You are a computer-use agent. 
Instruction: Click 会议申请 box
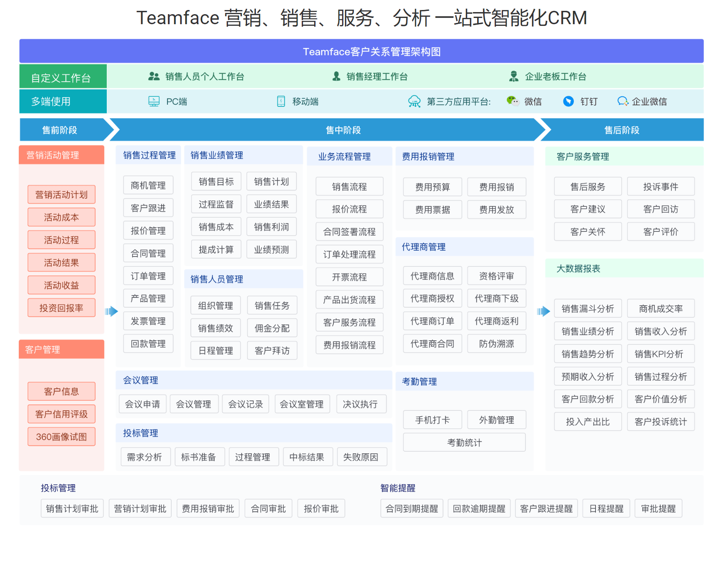click(143, 404)
